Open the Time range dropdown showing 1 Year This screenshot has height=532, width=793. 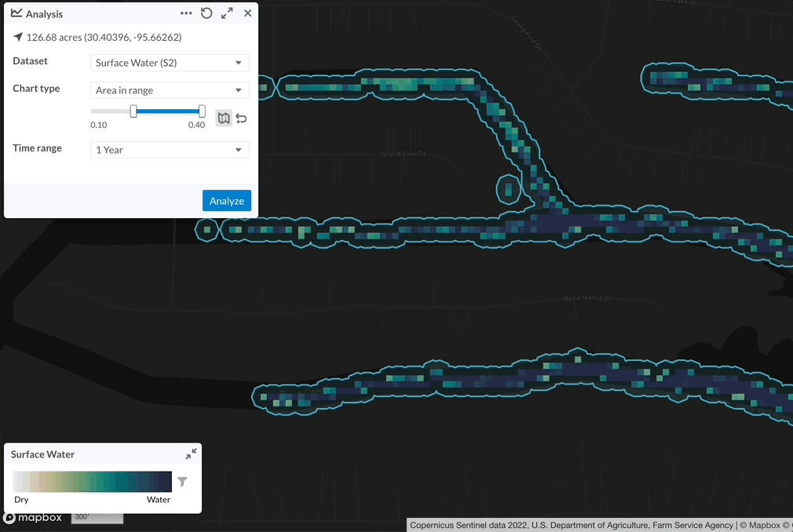170,150
